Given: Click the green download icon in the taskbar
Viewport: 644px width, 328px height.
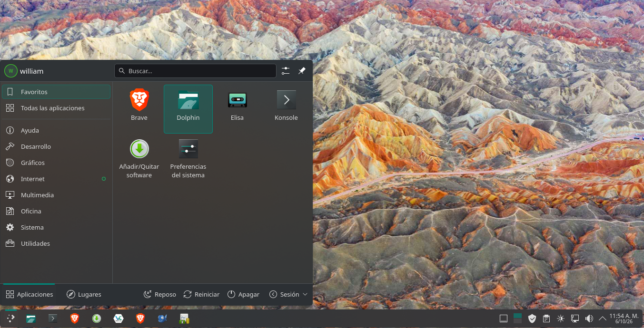Looking at the screenshot, I should pyautogui.click(x=97, y=318).
